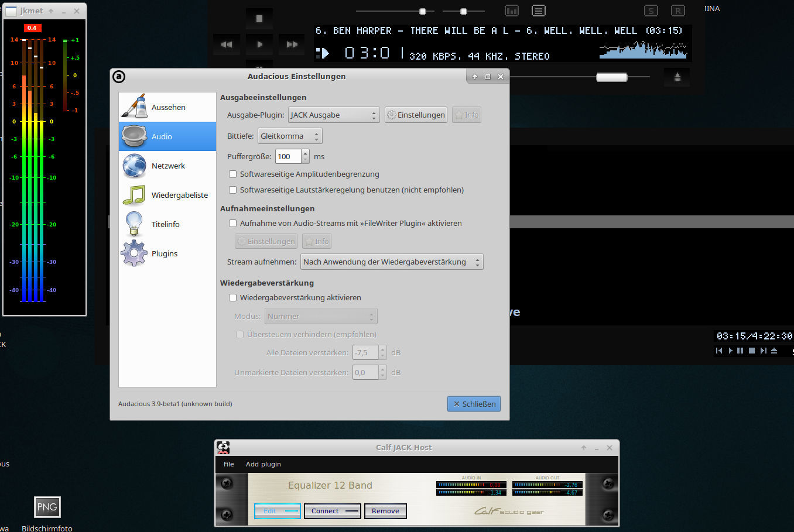794x532 pixels.
Task: Click small eject icon in the playlist footer
Action: tap(774, 351)
